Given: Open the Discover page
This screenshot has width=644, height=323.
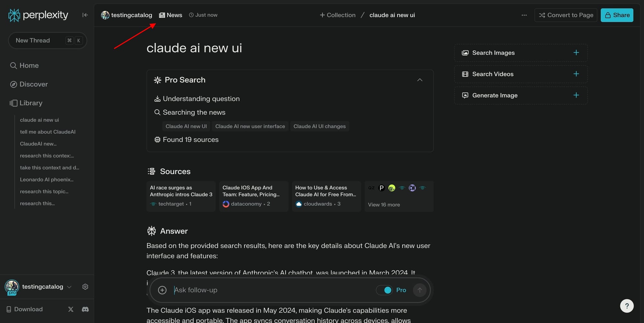Looking at the screenshot, I should point(29,84).
